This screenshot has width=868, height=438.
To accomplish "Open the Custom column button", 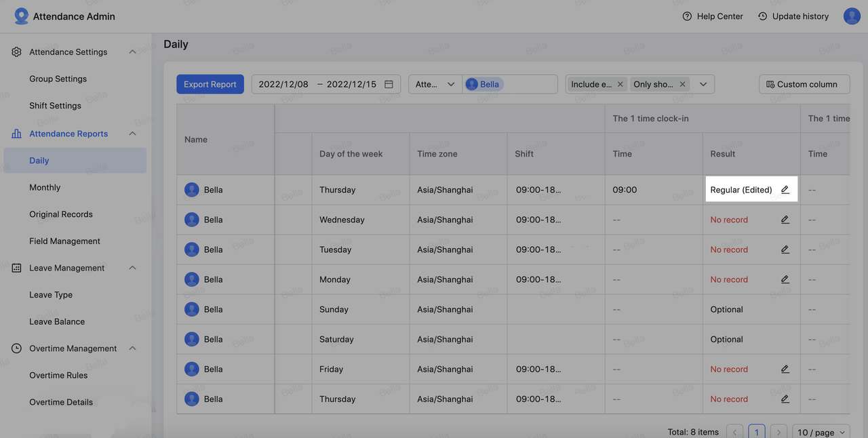I will pos(804,84).
